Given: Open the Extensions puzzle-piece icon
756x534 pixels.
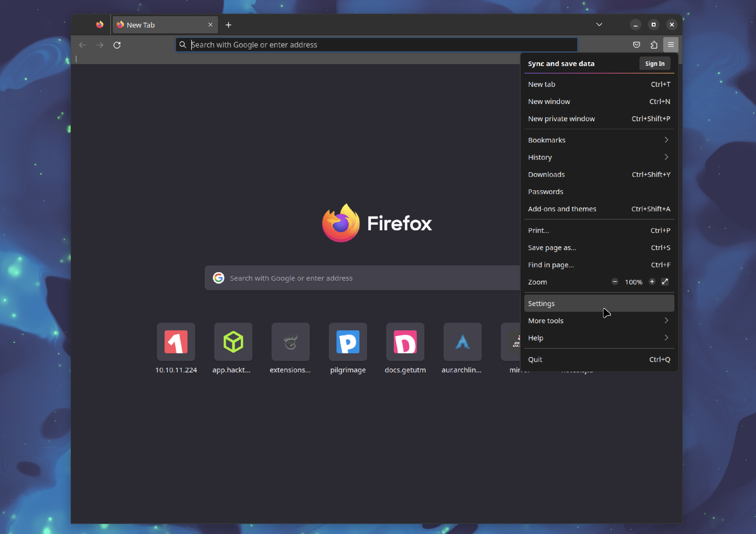Looking at the screenshot, I should click(x=654, y=45).
